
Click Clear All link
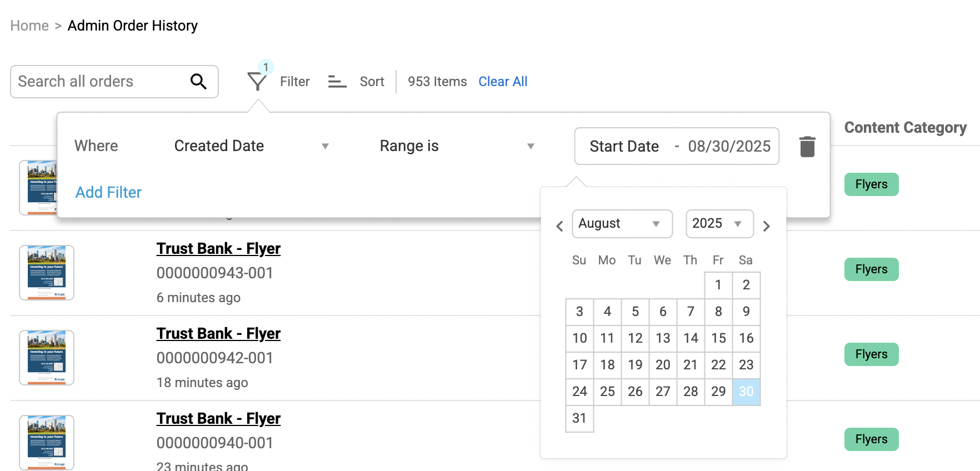[502, 82]
